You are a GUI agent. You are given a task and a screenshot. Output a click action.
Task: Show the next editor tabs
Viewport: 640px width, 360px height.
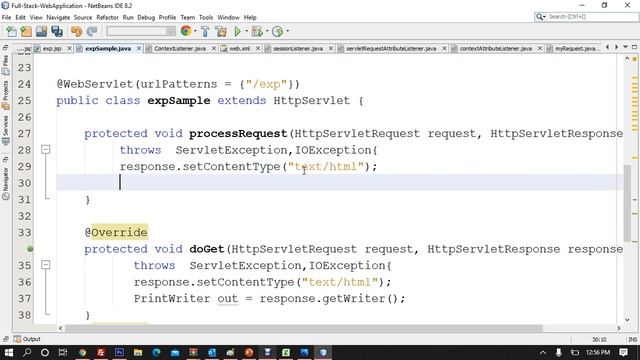(616, 48)
